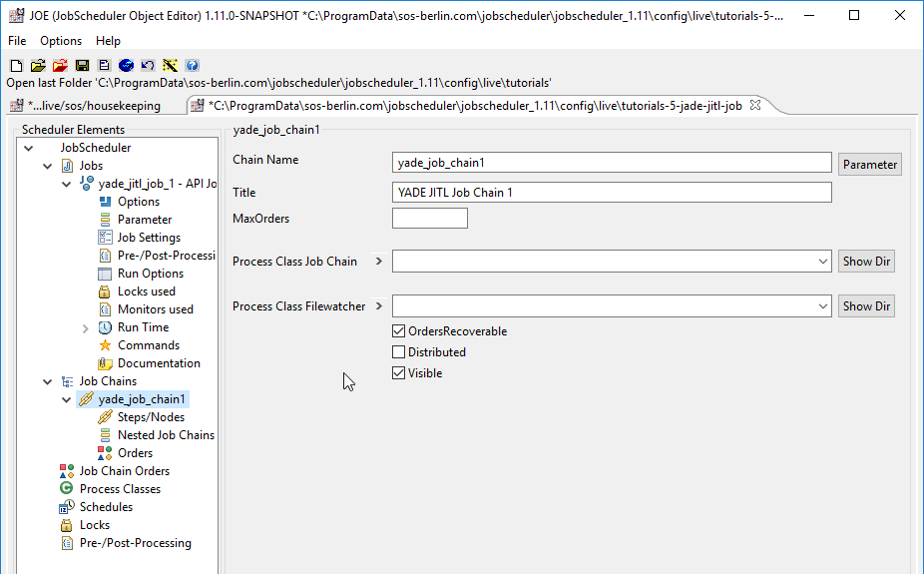Image resolution: width=924 pixels, height=574 pixels.
Task: Click the Commands star icon
Action: click(x=105, y=345)
